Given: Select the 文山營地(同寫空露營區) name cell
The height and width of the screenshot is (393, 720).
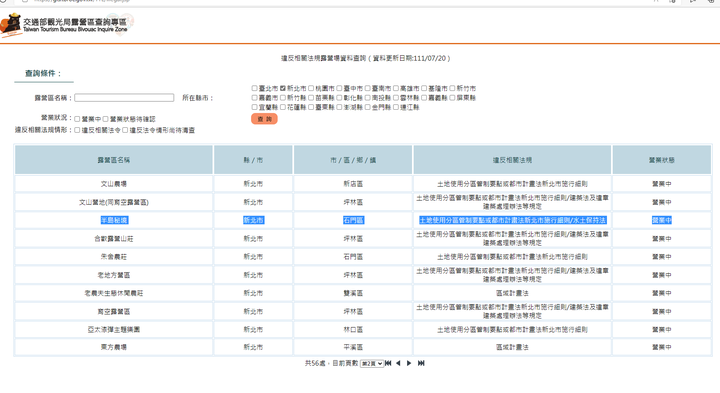Looking at the screenshot, I should [114, 202].
